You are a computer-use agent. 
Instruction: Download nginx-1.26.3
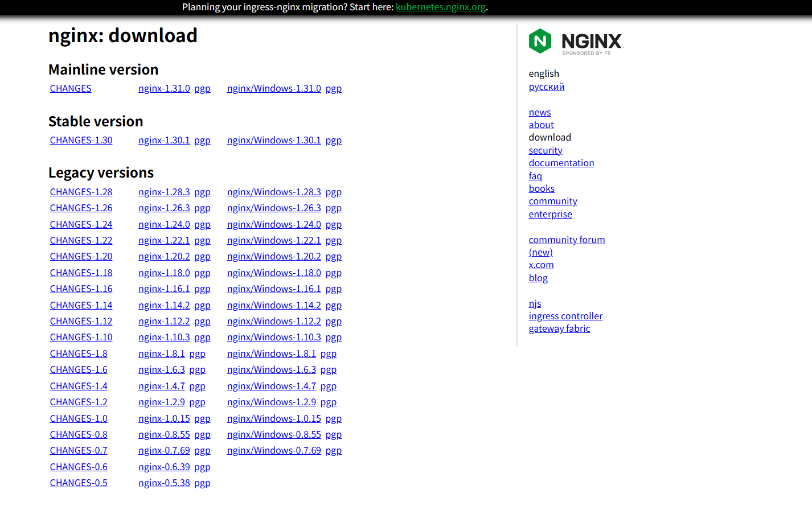[164, 208]
